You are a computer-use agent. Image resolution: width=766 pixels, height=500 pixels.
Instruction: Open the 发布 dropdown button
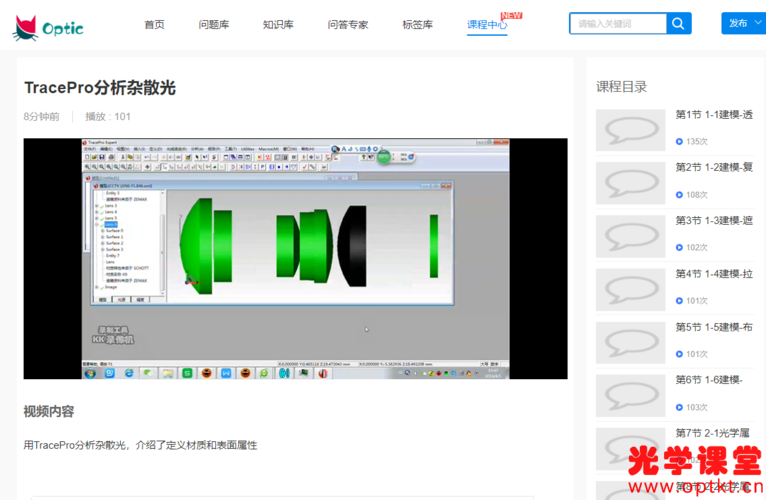click(x=744, y=23)
